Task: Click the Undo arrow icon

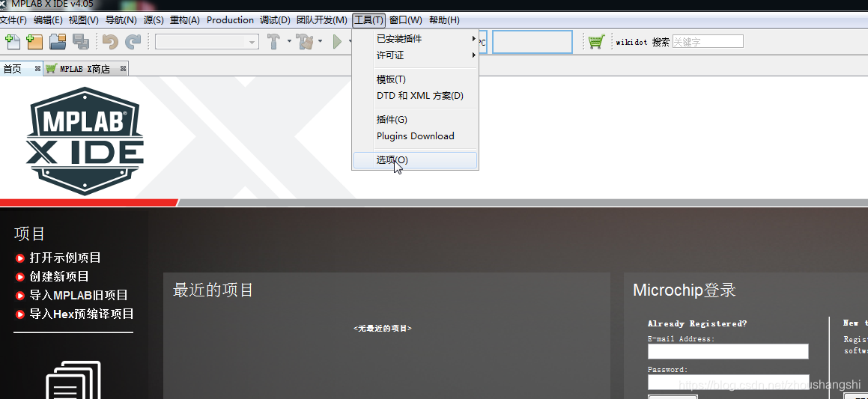Action: point(110,41)
